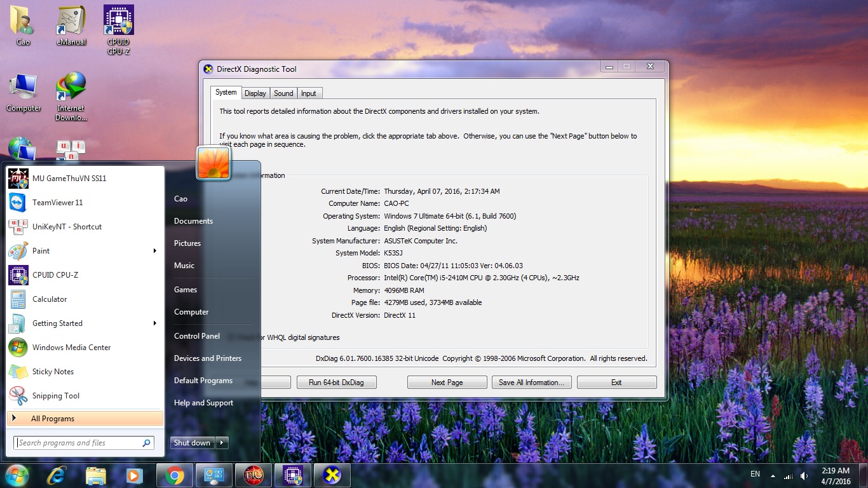Click the Windows Start orb
This screenshot has height=488, width=868.
click(x=17, y=475)
